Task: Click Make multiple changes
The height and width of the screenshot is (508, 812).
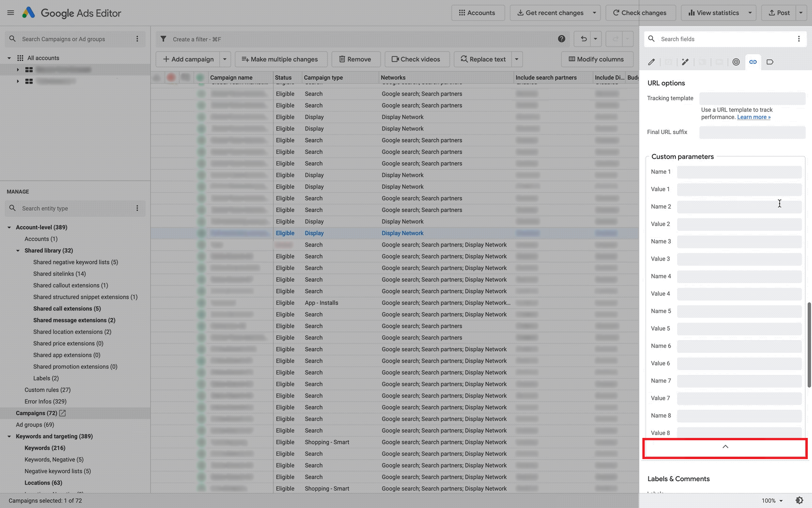Action: (x=281, y=59)
